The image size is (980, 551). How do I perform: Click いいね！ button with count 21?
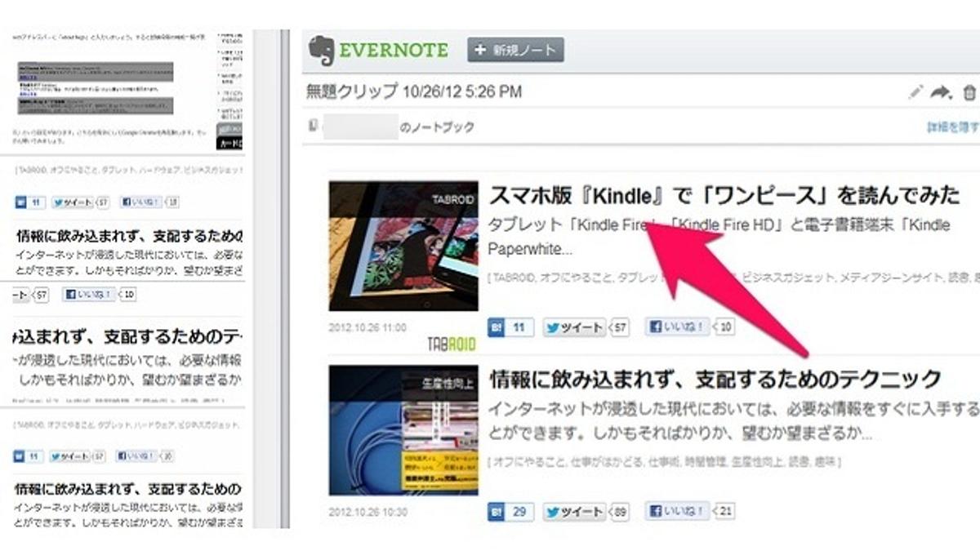(x=677, y=513)
